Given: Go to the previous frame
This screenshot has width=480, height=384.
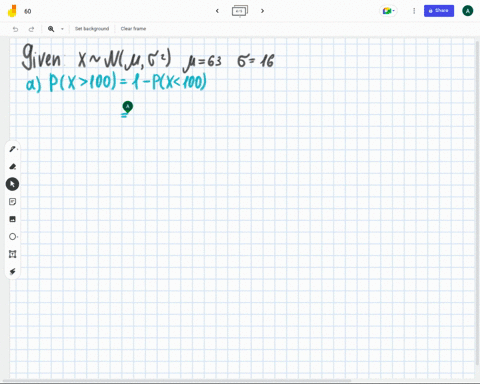Looking at the screenshot, I should pos(217,11).
